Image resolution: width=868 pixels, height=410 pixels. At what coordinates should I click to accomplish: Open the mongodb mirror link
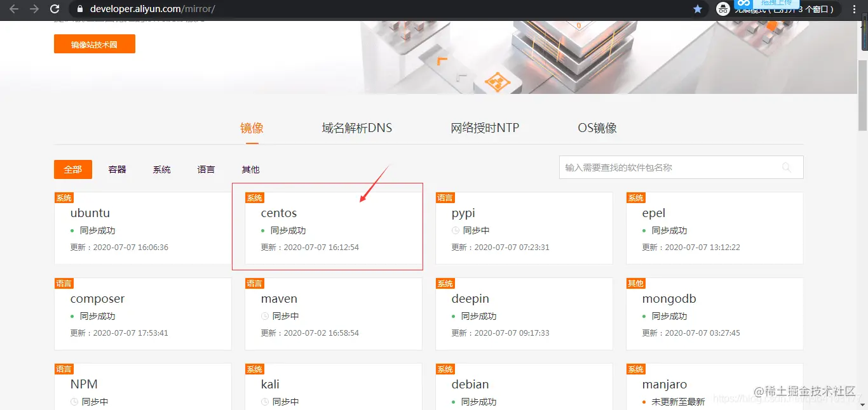click(x=669, y=299)
